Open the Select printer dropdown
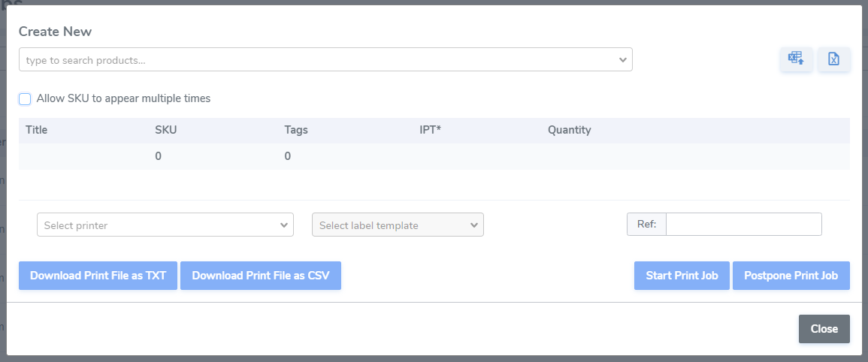This screenshot has width=868, height=362. [x=165, y=225]
